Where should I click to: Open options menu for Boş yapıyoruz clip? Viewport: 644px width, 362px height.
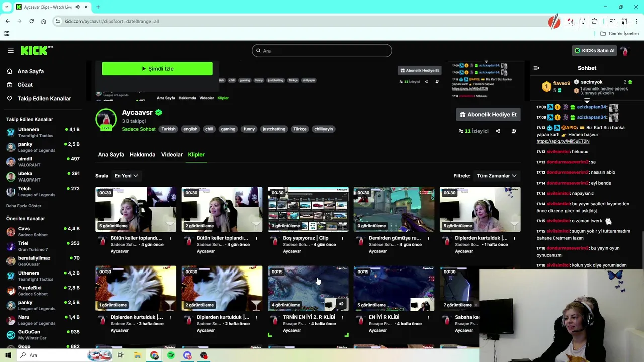click(342, 238)
